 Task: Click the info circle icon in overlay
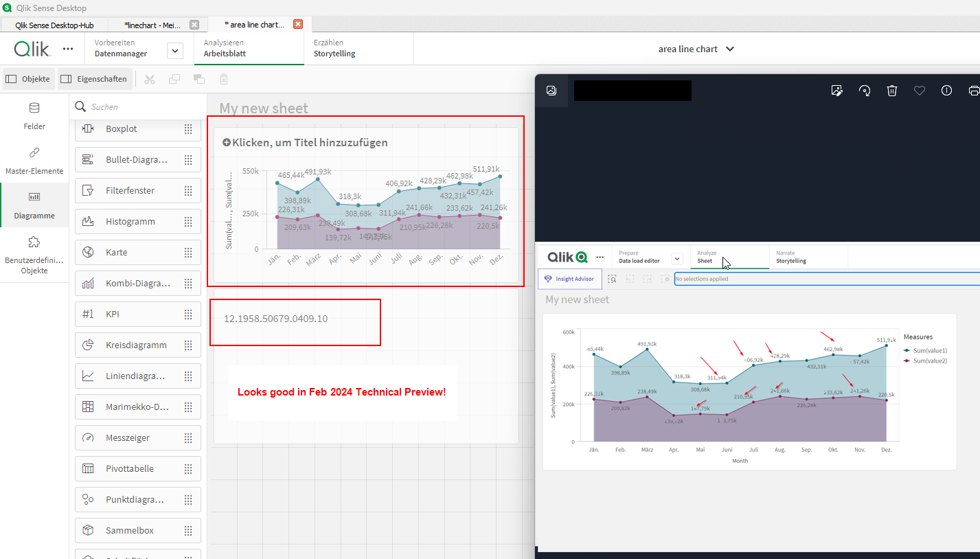tap(947, 91)
